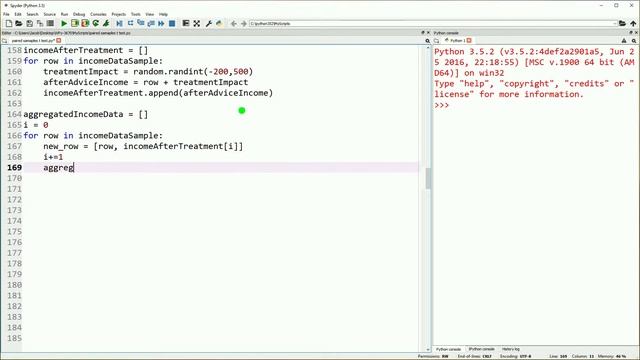Browse editor tabs icon left of file tab
This screenshot has width=640, height=360.
pyautogui.click(x=4, y=41)
